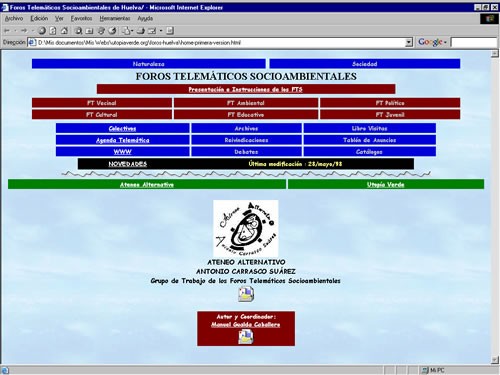Click the Edit page toolbar icon

tap(152, 31)
